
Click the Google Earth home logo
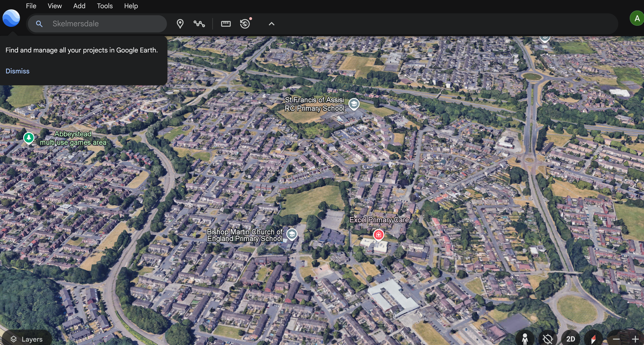pos(11,18)
